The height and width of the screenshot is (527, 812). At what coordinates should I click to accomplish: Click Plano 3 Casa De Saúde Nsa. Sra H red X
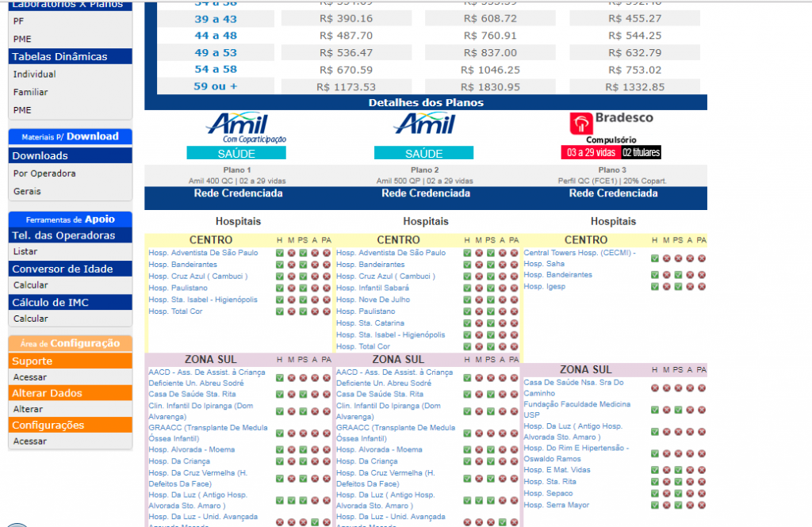click(654, 388)
